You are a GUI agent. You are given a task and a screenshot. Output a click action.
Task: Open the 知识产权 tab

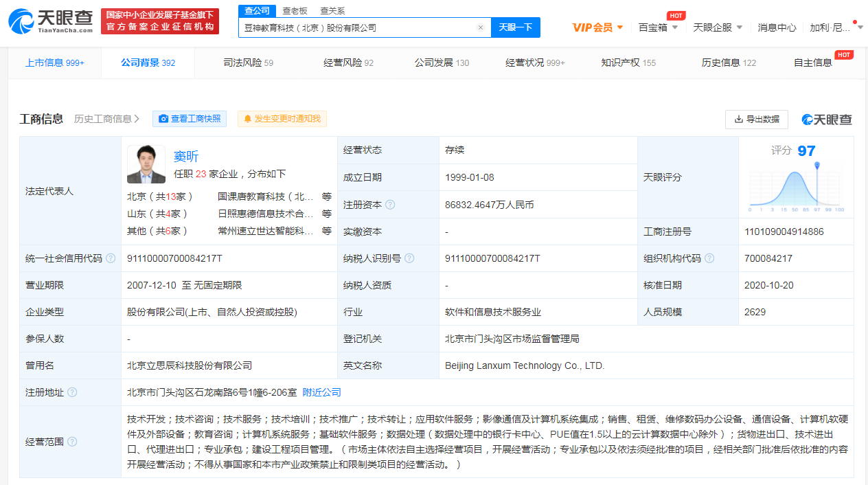tap(628, 63)
